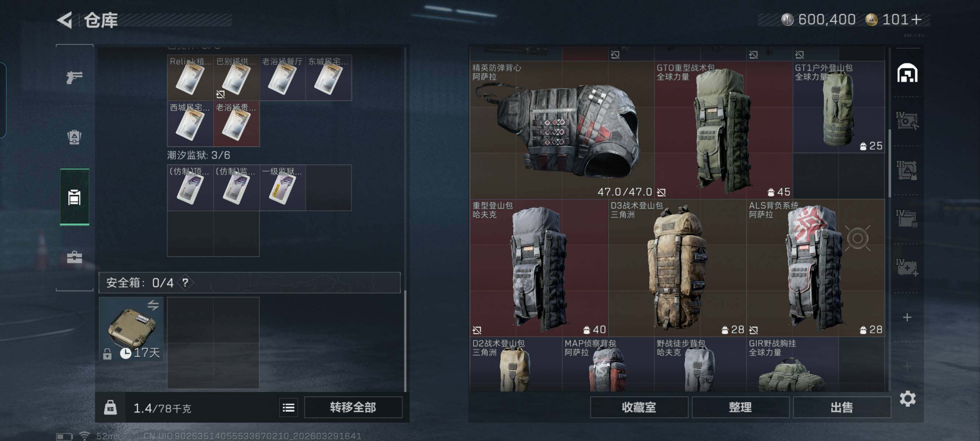The image size is (980, 441).
Task: Click the 出售 sell button
Action: tap(842, 408)
